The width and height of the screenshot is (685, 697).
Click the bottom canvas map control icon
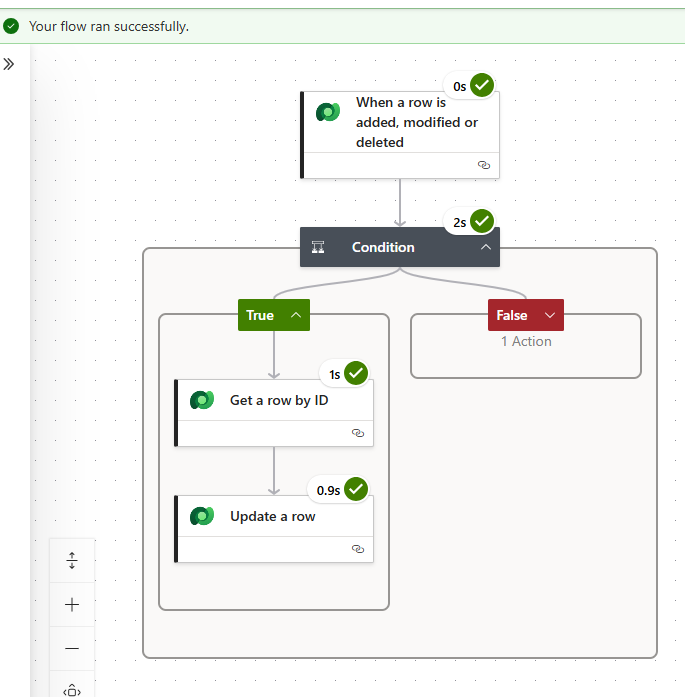[72, 689]
